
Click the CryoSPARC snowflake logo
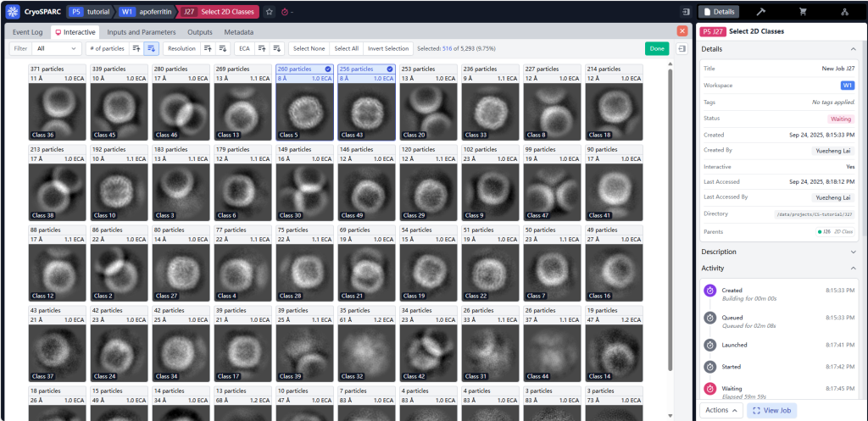point(13,12)
